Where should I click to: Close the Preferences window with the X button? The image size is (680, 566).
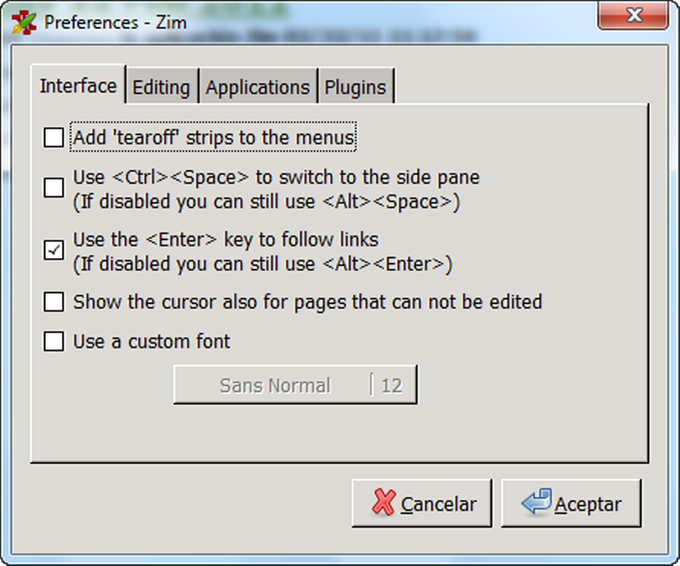coord(634,15)
